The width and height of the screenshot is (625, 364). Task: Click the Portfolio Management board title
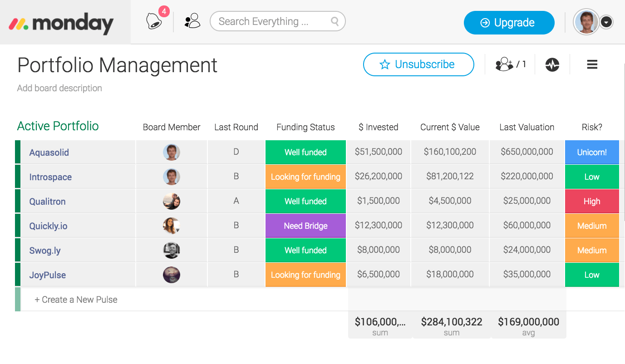[117, 65]
